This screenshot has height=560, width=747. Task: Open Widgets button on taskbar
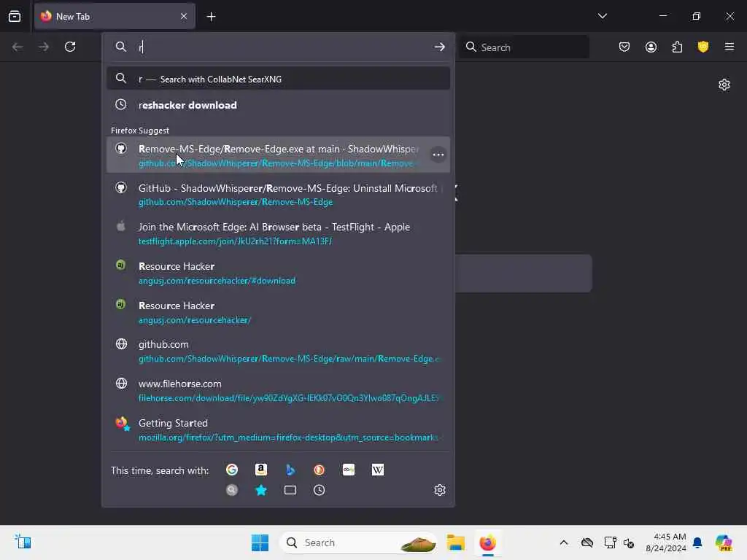[23, 542]
